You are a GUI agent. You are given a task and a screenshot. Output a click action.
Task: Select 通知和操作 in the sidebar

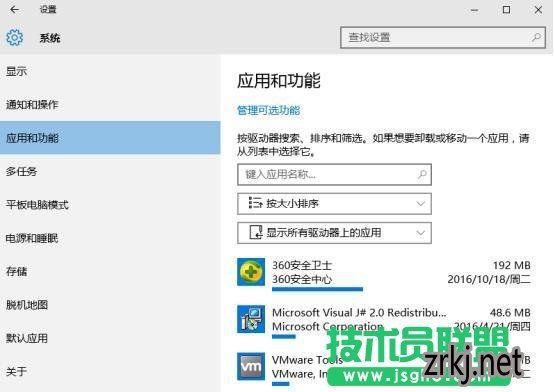(110, 105)
